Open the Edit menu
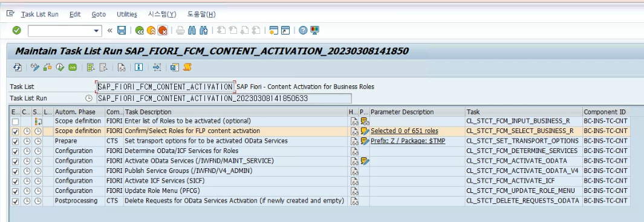Viewport: 644px width, 222px height. click(x=75, y=14)
